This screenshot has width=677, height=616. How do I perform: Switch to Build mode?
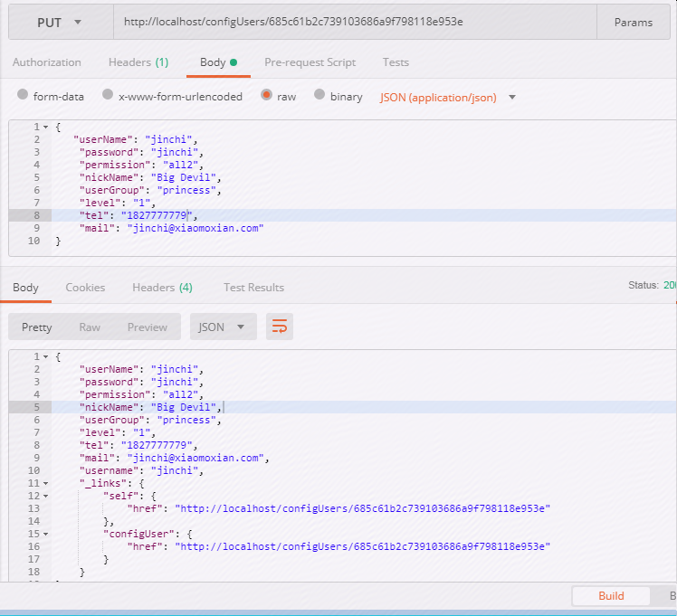[x=611, y=596]
